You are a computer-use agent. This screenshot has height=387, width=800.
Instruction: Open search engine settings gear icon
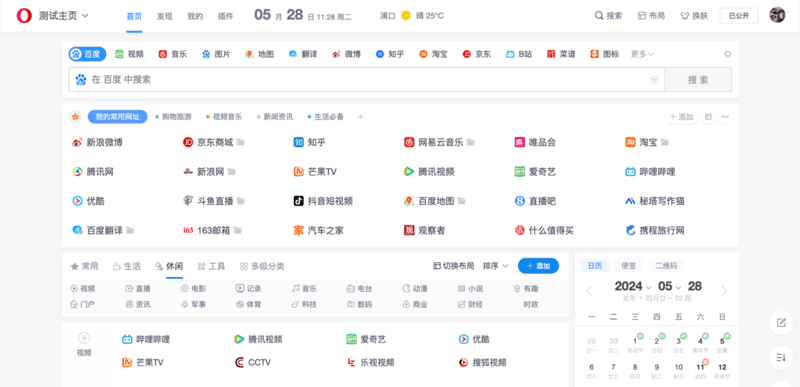(728, 54)
